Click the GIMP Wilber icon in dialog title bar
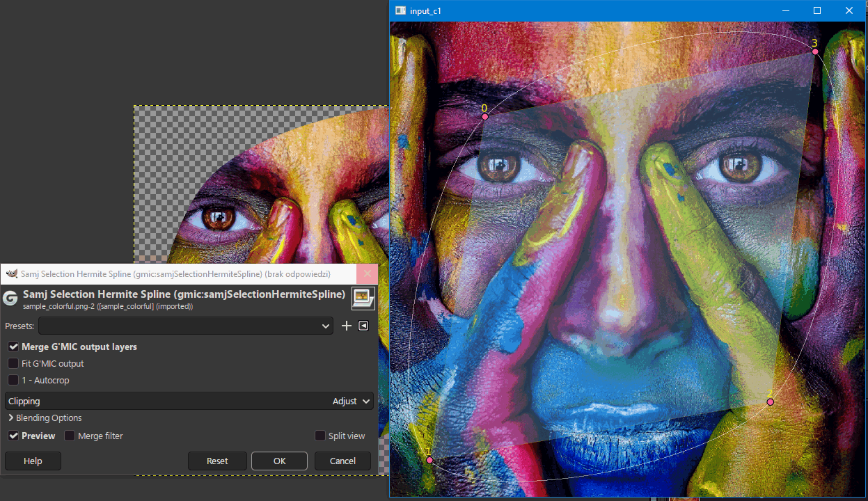Image resolution: width=868 pixels, height=501 pixels. click(11, 274)
